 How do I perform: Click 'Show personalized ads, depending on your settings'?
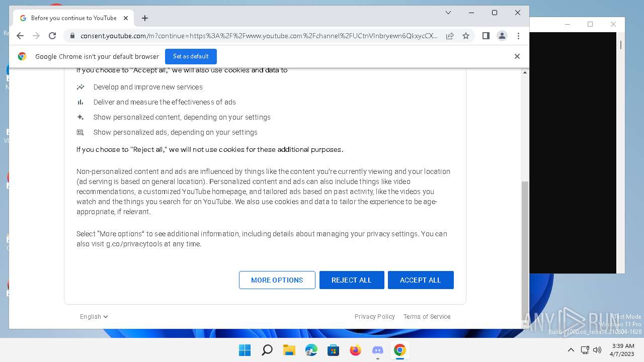click(x=176, y=132)
